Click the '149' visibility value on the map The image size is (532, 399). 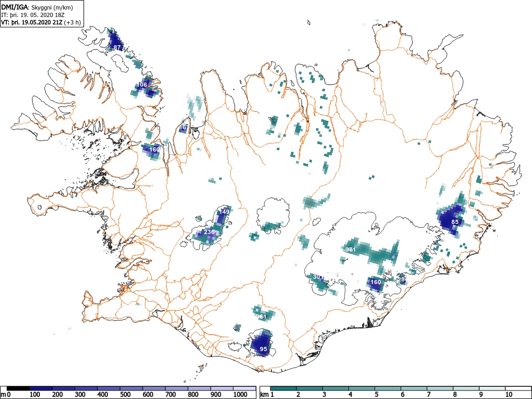click(225, 212)
